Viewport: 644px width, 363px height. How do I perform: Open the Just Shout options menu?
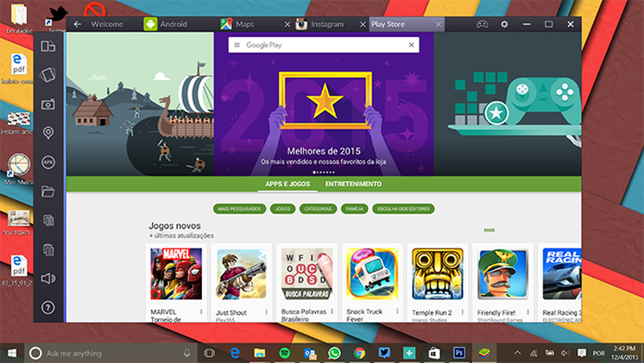(x=266, y=312)
